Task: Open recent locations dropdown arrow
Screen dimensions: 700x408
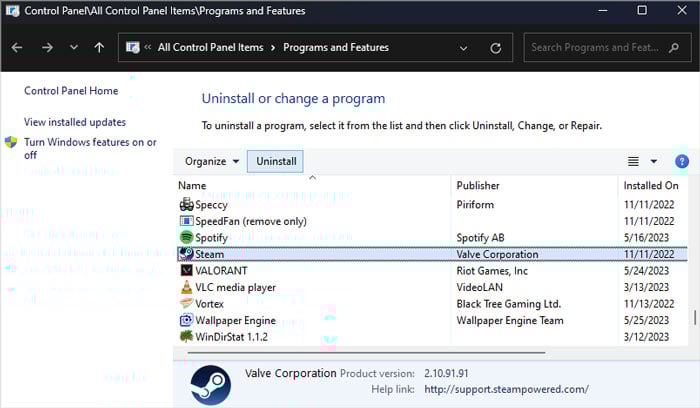Action: [74, 47]
